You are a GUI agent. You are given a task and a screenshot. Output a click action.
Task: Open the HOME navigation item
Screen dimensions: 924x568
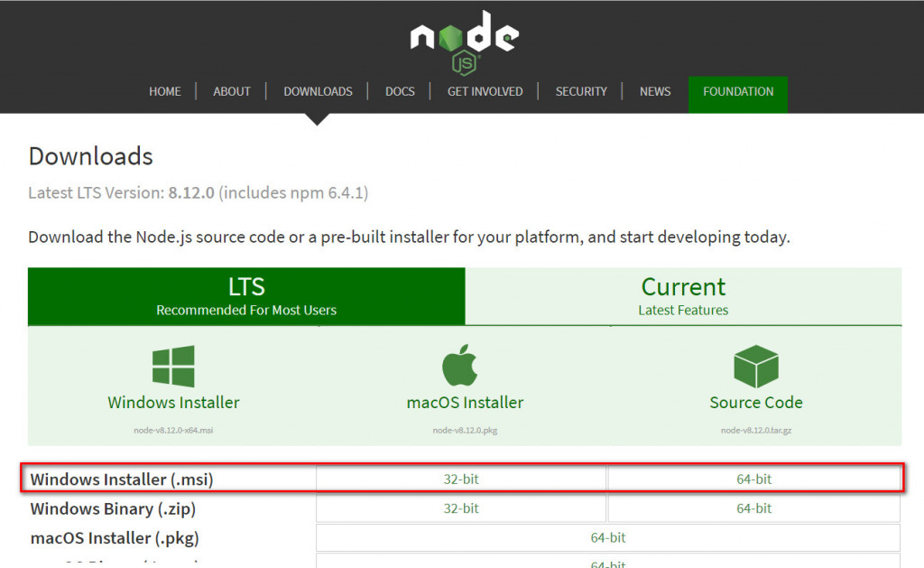point(165,91)
